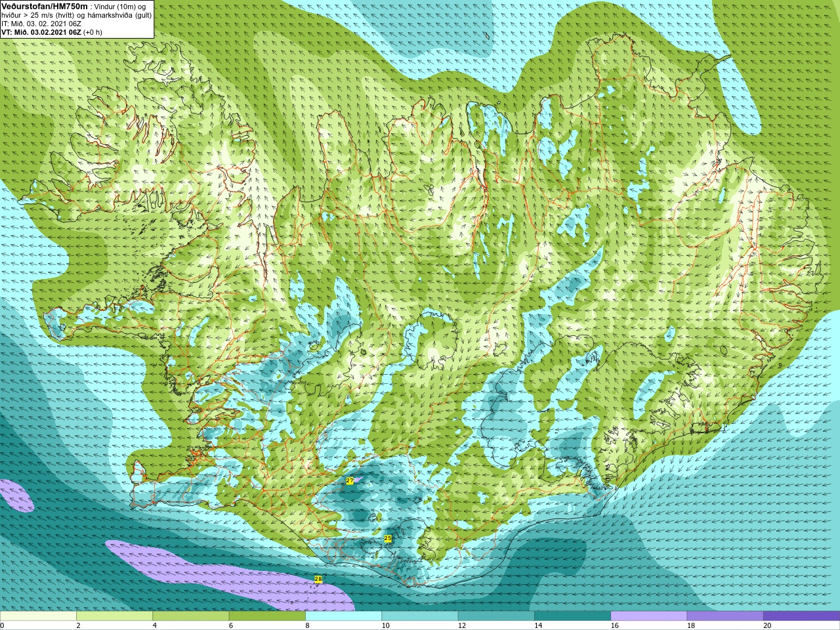Pick the light lavender 16–18 scale swatch
This screenshot has width=840, height=630.
[648, 616]
